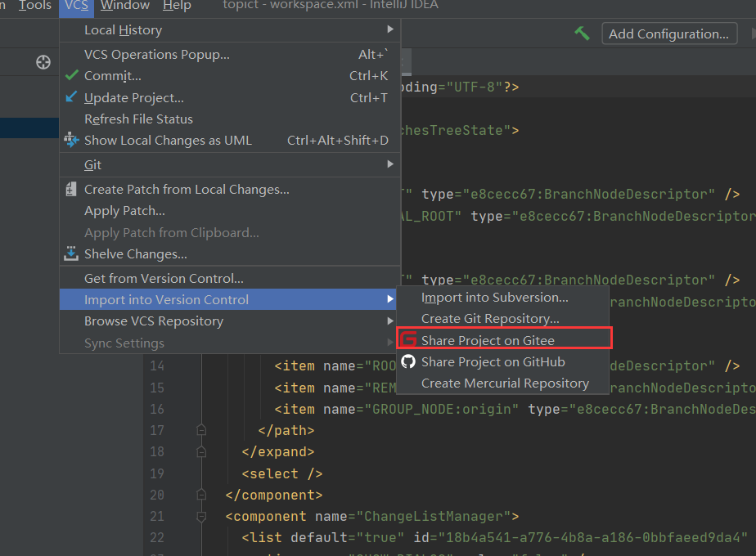Click the blue Update Project arrow icon
The width and height of the screenshot is (756, 556).
click(71, 96)
